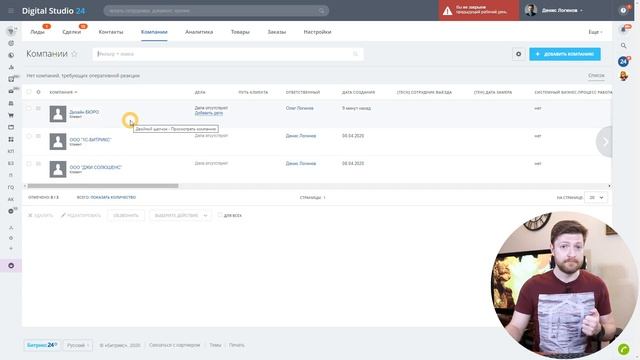Screen dimensions: 640x360
Task: Open the Выберите действие dropdown
Action: click(180, 215)
